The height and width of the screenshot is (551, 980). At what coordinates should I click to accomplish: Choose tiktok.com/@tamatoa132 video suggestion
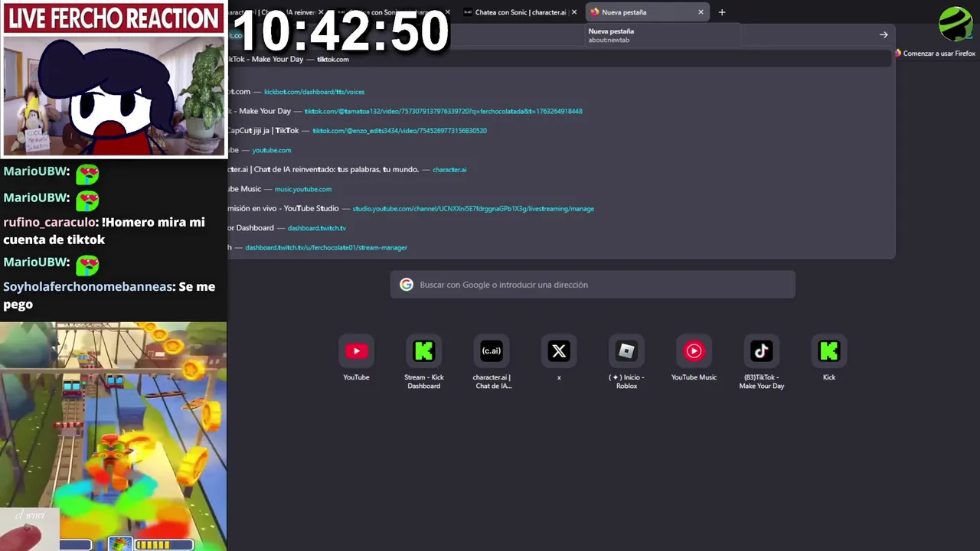[x=560, y=111]
